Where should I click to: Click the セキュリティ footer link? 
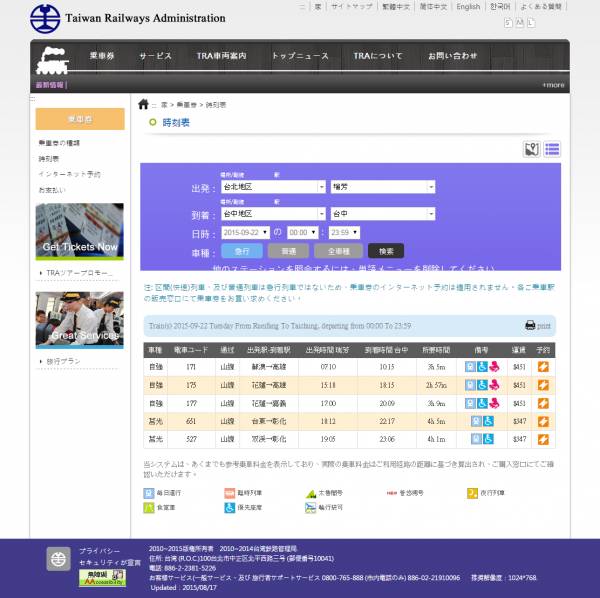coord(110,563)
